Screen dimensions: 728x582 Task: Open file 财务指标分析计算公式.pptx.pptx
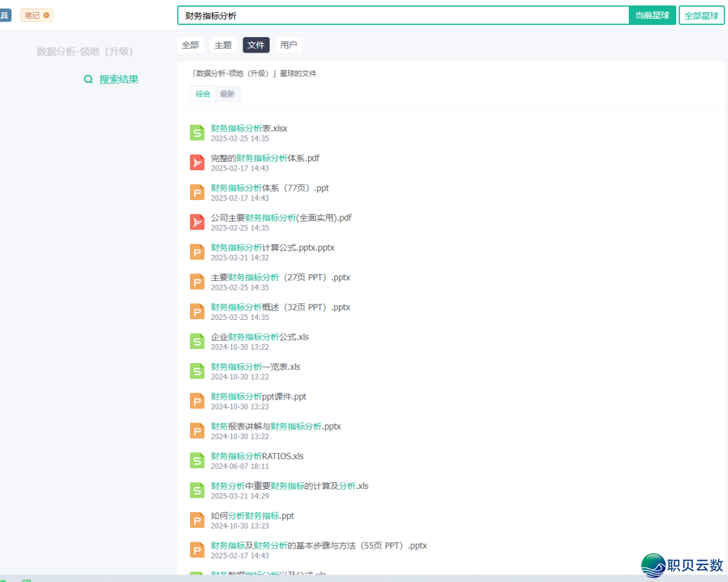coord(272,247)
